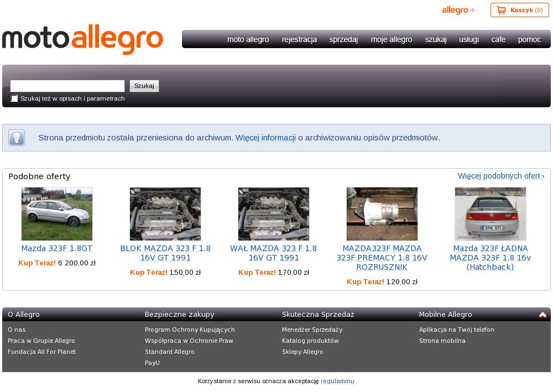553x392 pixels.
Task: Open footer link 'Praca w Grupie Allegro'
Action: [41, 341]
